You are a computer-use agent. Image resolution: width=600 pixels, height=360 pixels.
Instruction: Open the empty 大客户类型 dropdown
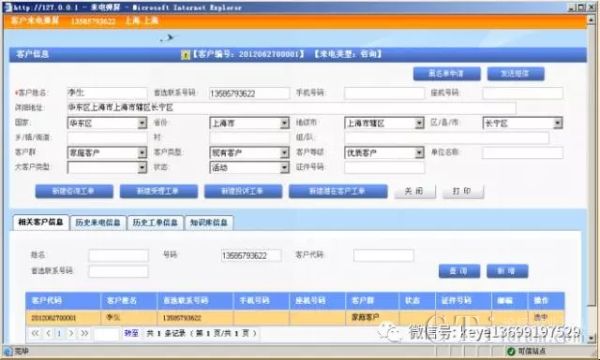click(x=107, y=168)
